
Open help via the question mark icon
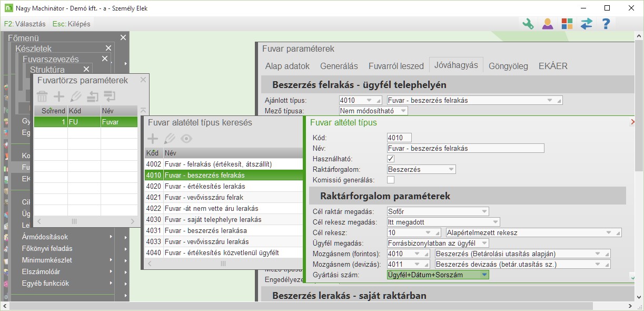(x=606, y=24)
